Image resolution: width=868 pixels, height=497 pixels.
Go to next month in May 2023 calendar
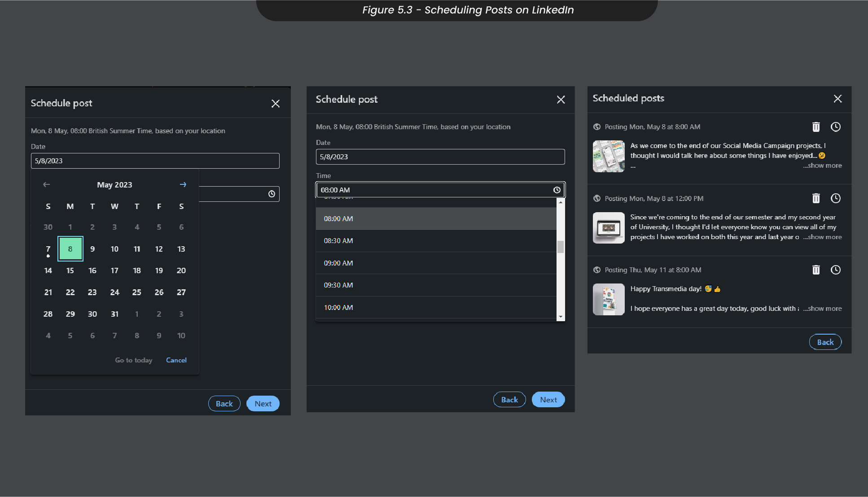pyautogui.click(x=183, y=184)
